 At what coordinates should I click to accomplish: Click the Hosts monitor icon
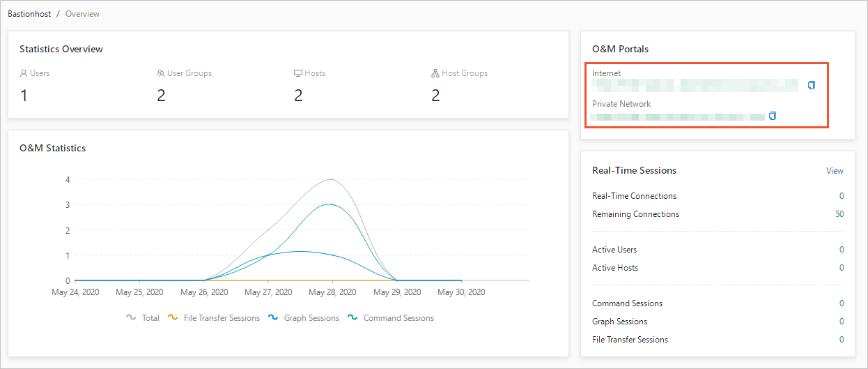298,73
